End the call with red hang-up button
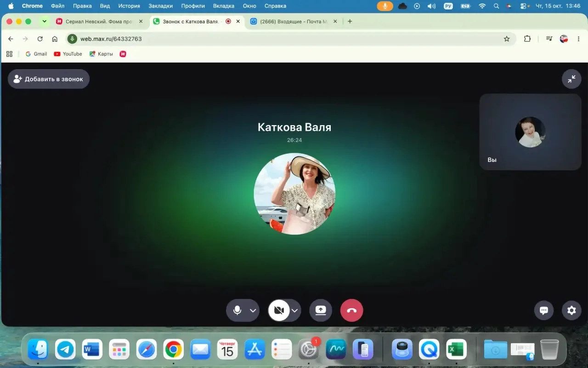588x368 pixels. [352, 310]
